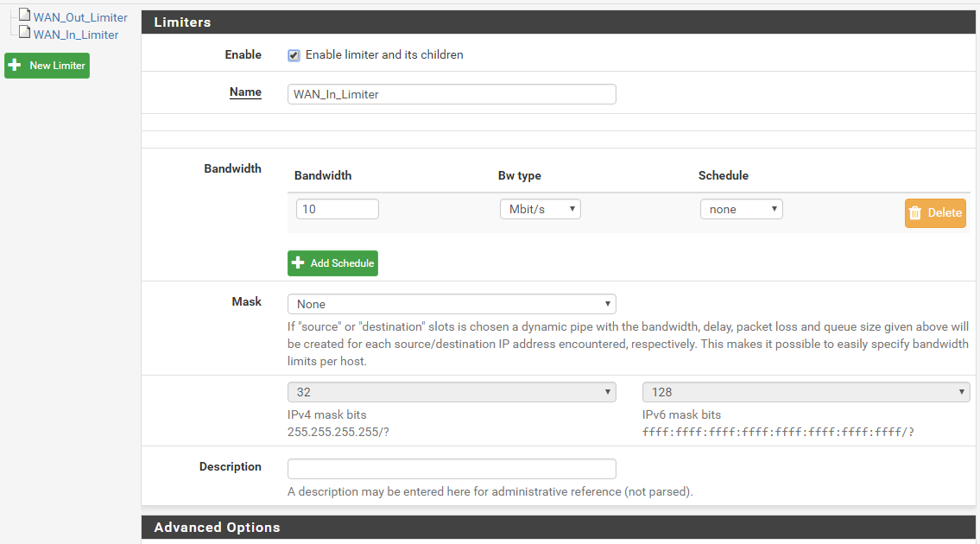Click the underlined Name field label
Viewport: 980px width, 544px height.
tap(245, 92)
